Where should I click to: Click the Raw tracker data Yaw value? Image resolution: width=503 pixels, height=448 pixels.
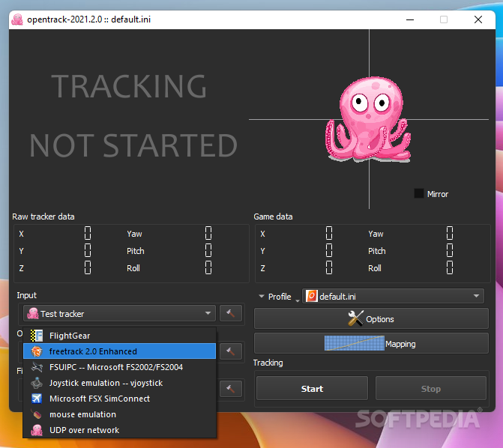[208, 233]
